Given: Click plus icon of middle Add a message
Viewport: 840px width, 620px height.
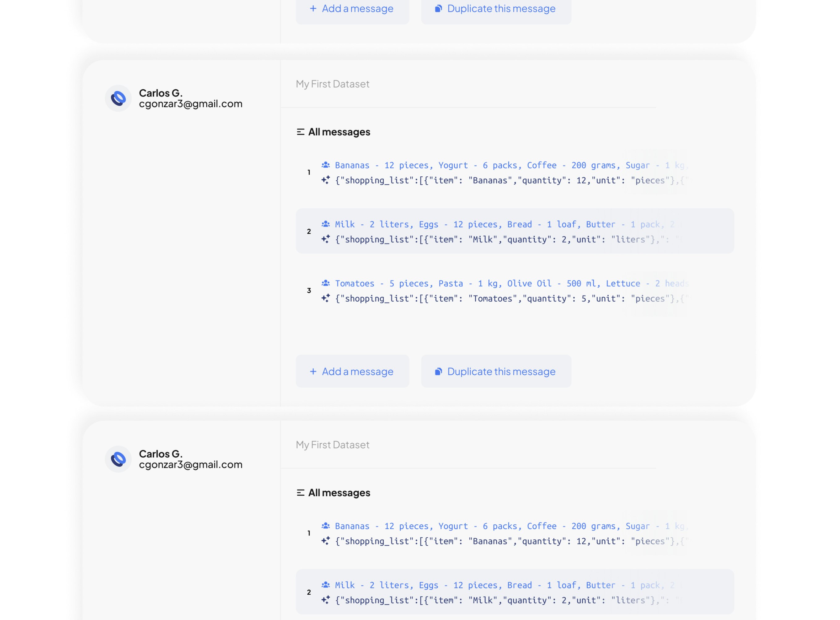Looking at the screenshot, I should click(313, 372).
